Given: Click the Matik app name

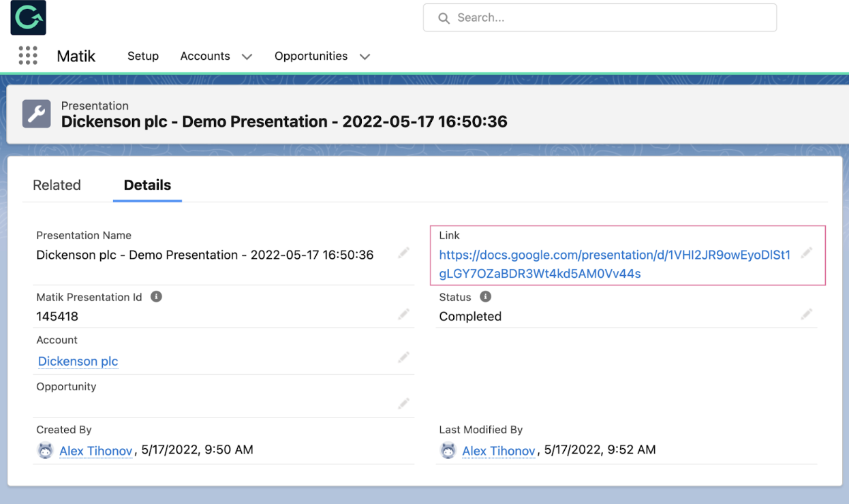Looking at the screenshot, I should [x=76, y=56].
